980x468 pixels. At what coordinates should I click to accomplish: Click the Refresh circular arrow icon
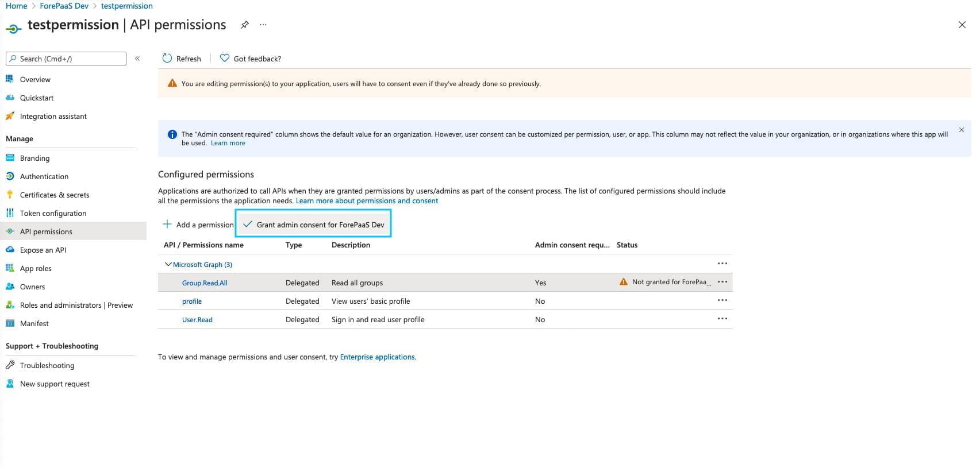click(x=167, y=58)
